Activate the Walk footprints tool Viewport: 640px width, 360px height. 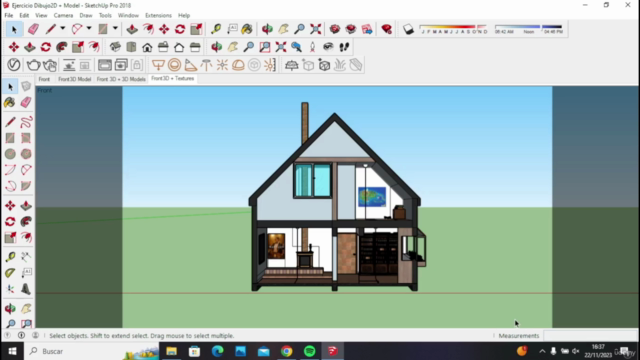pyautogui.click(x=344, y=47)
